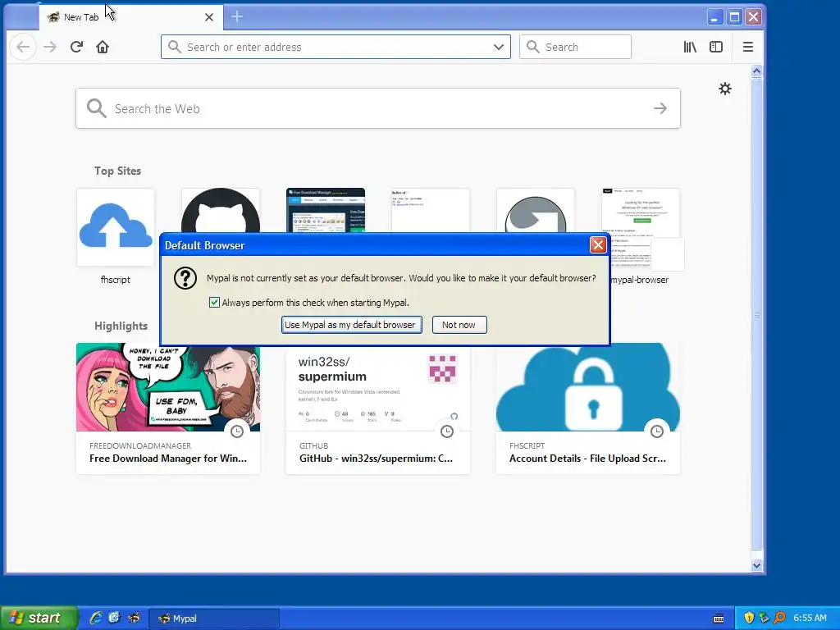Image resolution: width=840 pixels, height=630 pixels.
Task: Go back using the back arrow button
Action: 23,47
